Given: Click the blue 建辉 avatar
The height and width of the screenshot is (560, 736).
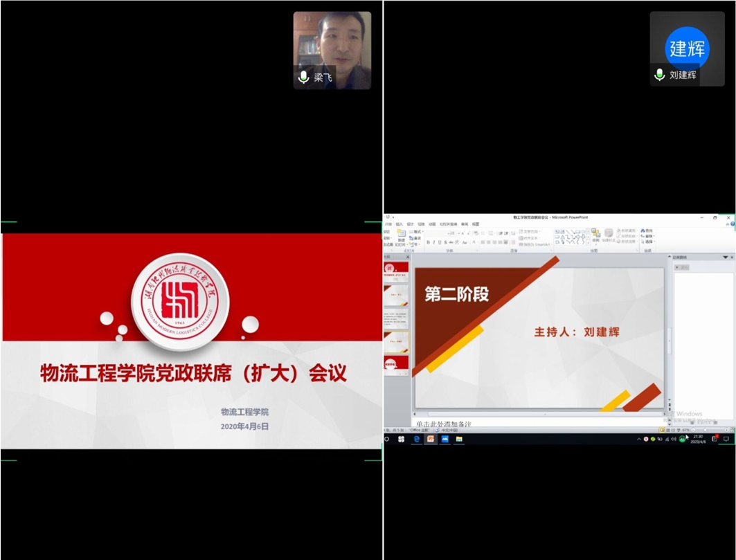Looking at the screenshot, I should (687, 48).
